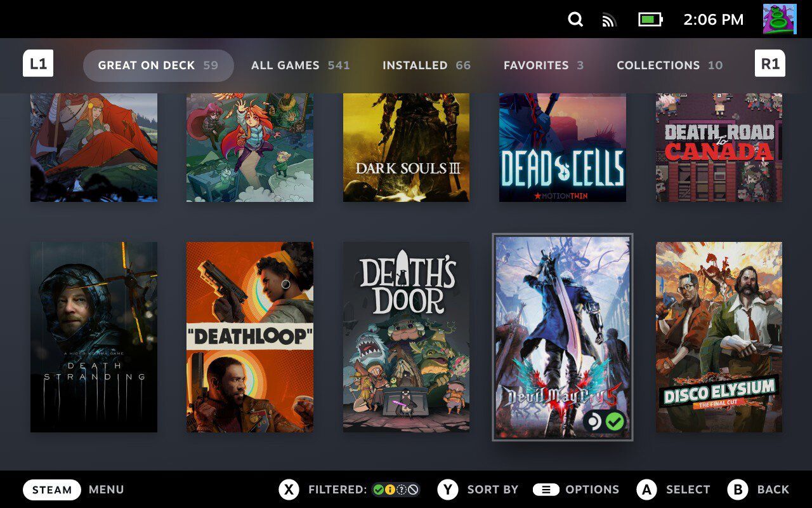
Task: Open the STEAM menu button
Action: coord(52,490)
